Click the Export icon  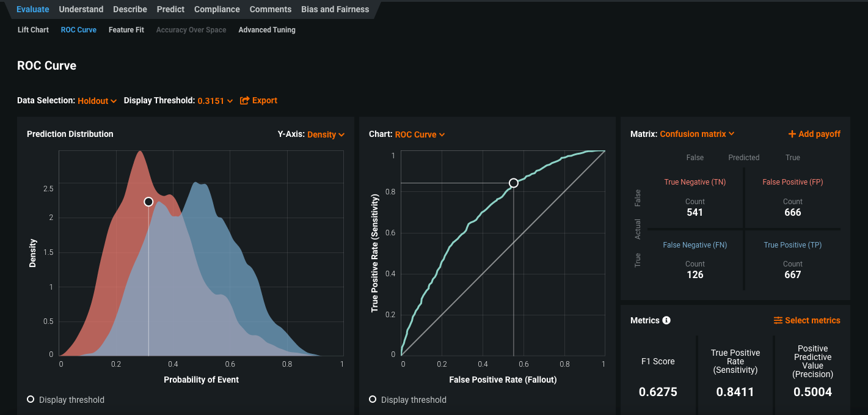point(244,101)
